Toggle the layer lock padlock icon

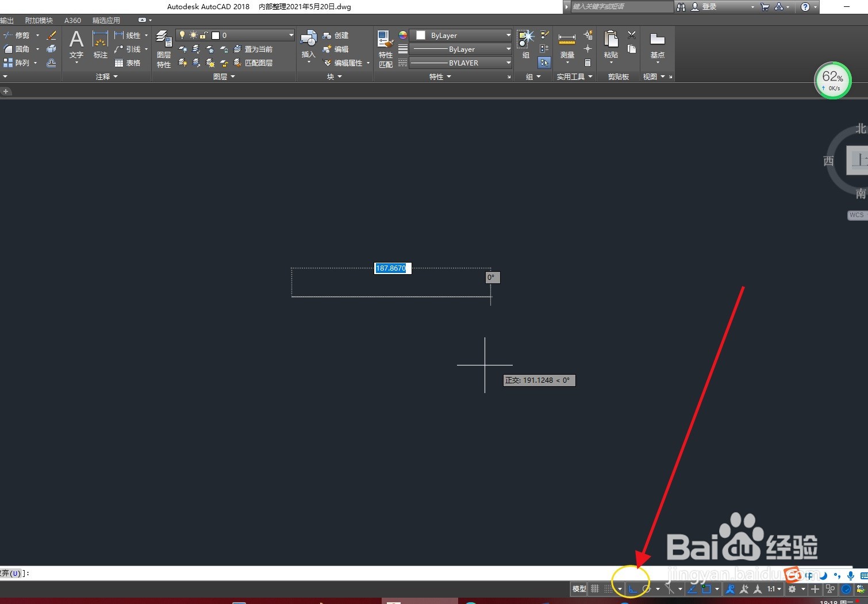203,35
